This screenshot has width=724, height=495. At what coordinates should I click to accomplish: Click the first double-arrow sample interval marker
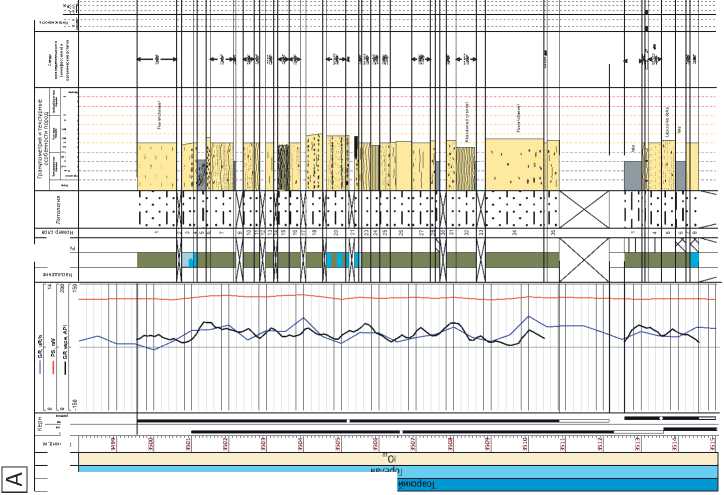(157, 59)
